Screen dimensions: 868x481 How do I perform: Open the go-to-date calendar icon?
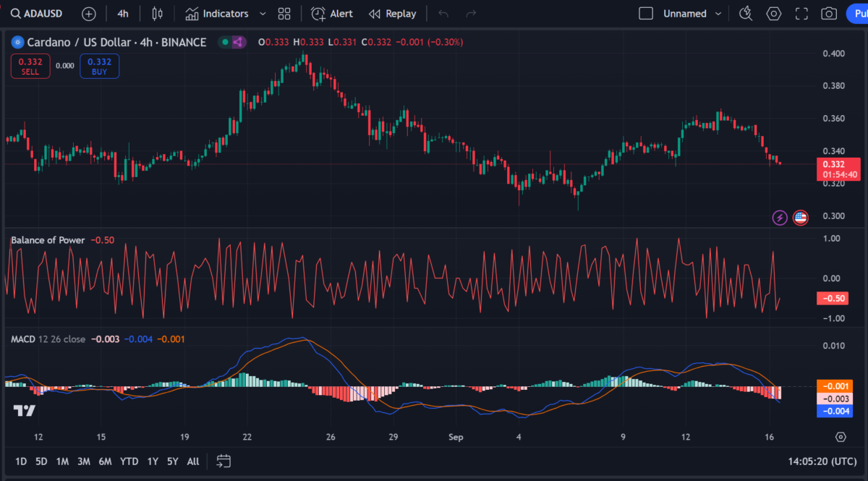coord(224,461)
